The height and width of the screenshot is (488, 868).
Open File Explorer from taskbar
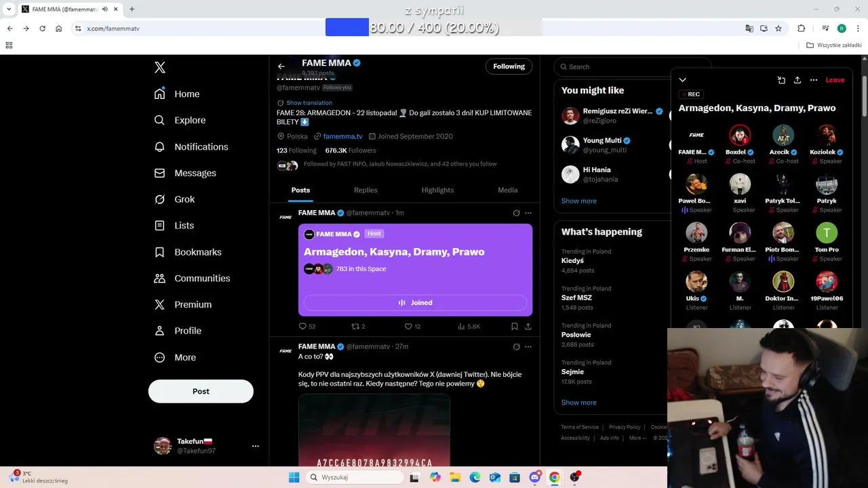tap(455, 477)
